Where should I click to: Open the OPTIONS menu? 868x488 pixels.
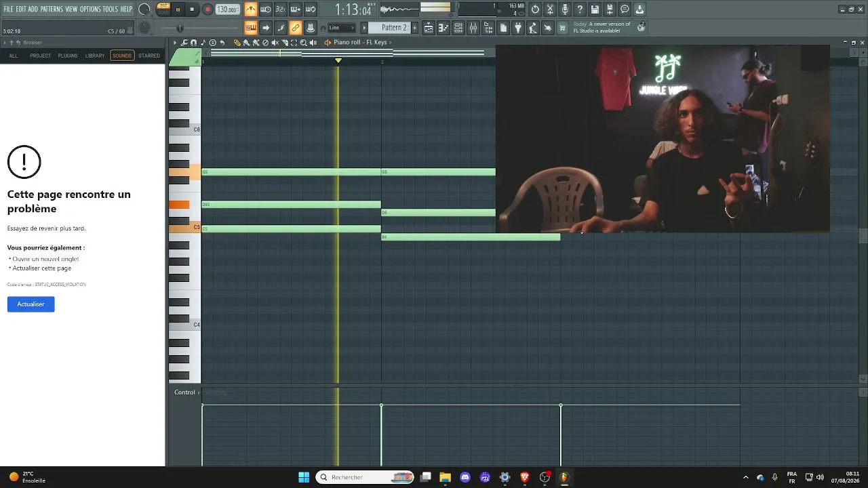[90, 9]
